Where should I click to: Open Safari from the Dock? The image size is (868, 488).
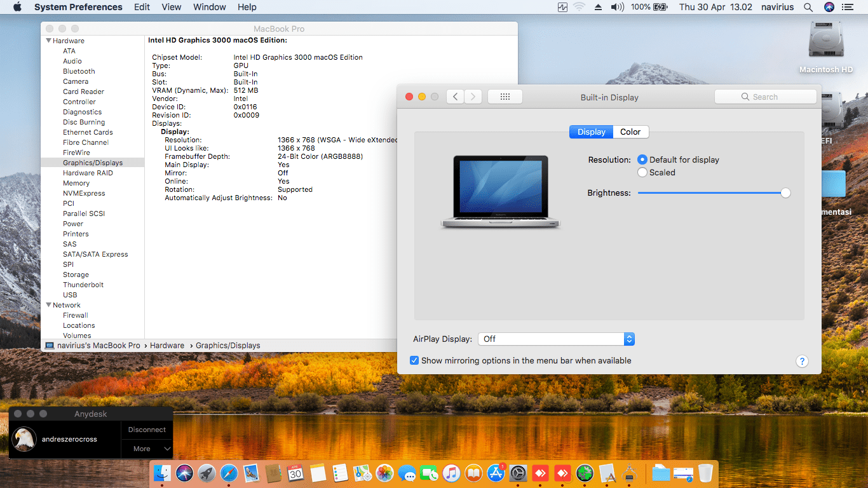[x=229, y=473]
